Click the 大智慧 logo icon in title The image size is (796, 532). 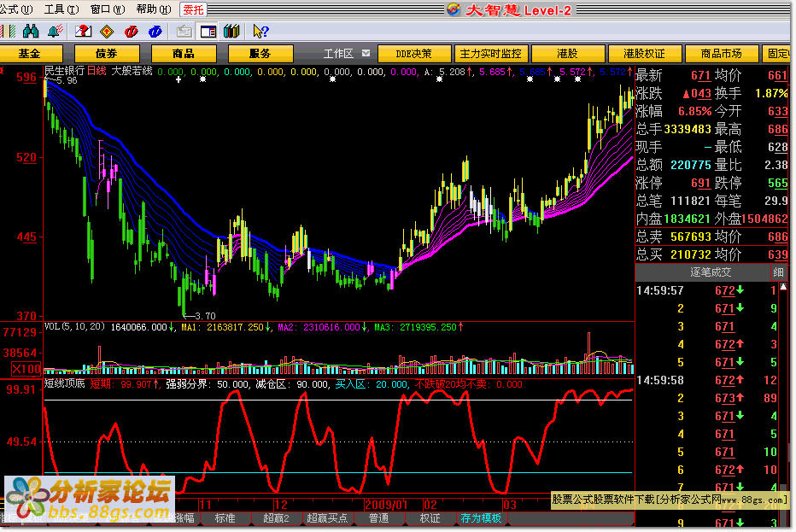click(x=454, y=9)
